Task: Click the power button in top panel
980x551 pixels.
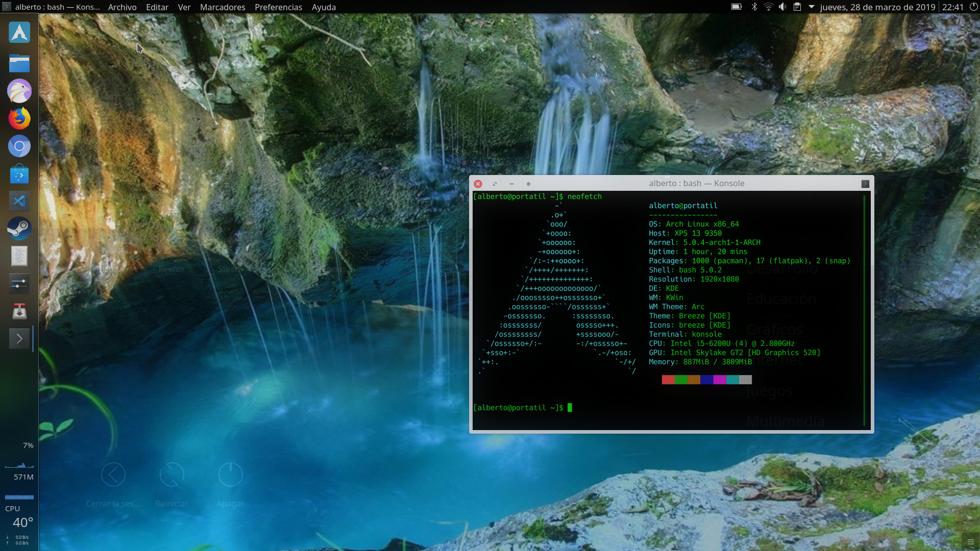Action: (x=973, y=7)
